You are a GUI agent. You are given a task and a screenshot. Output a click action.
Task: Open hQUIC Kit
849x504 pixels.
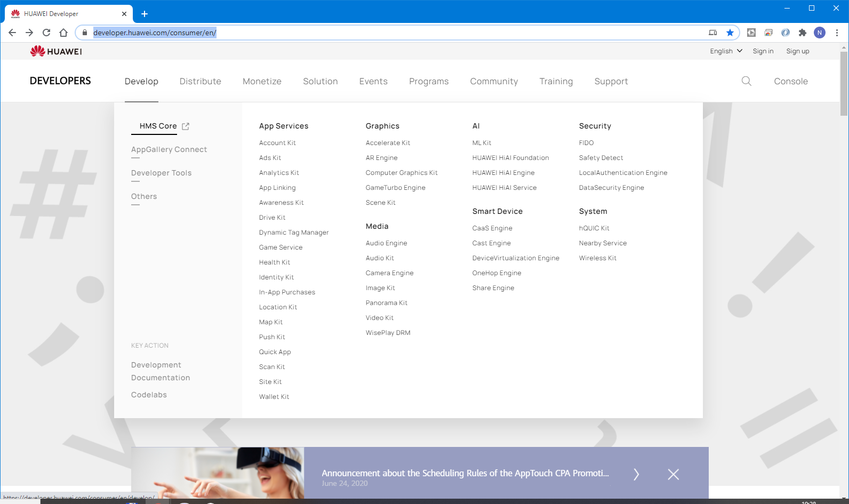pos(594,228)
